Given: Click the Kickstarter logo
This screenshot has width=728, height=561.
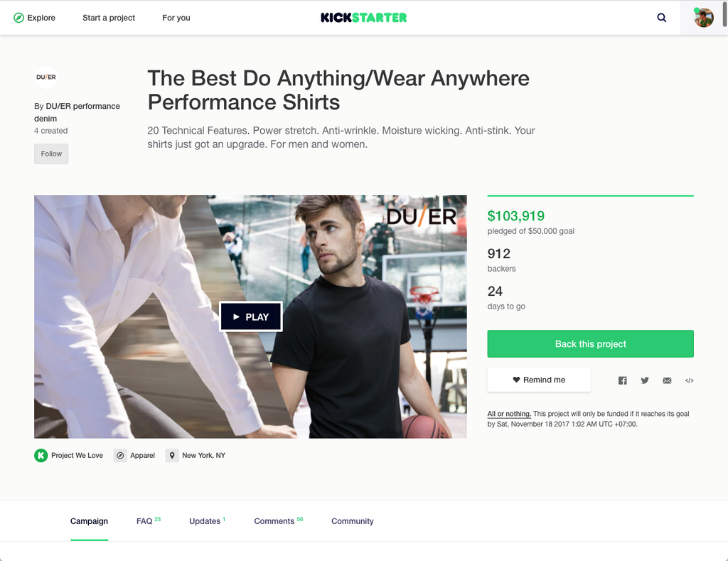Looking at the screenshot, I should click(364, 18).
